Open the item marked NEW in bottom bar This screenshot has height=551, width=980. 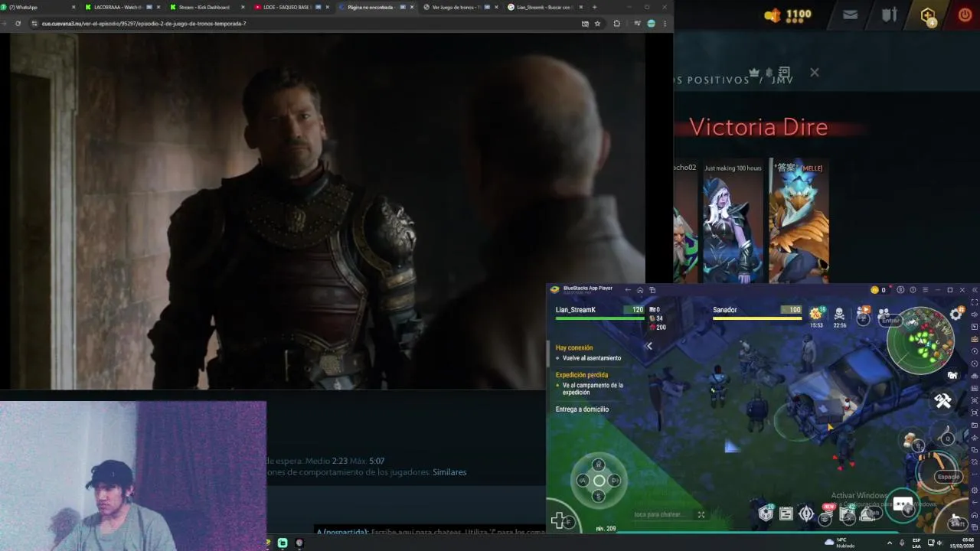pyautogui.click(x=826, y=514)
